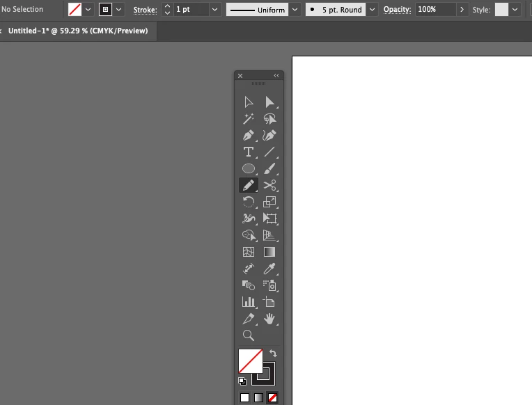Viewport: 532px width, 405px height.
Task: Select the Lasso tool
Action: coord(269,119)
